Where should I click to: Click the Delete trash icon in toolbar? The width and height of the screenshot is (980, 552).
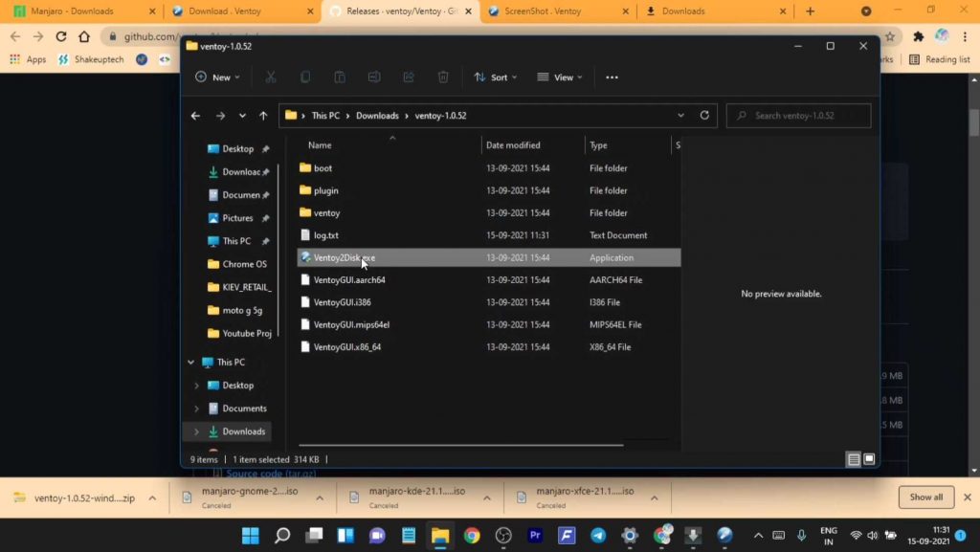(443, 77)
